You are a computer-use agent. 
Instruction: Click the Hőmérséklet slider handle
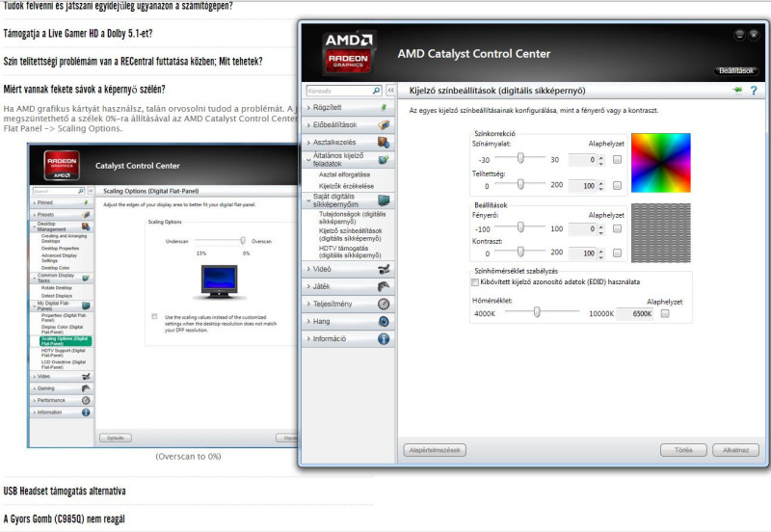click(537, 311)
